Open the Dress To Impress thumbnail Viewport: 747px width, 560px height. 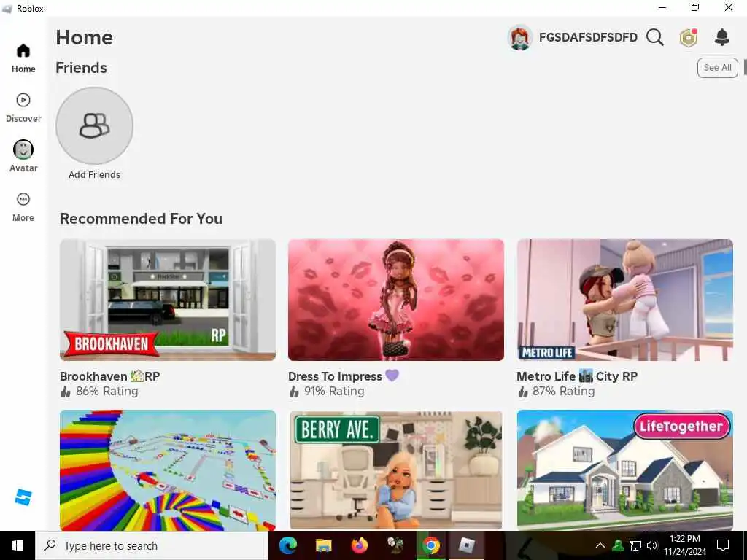(x=396, y=300)
